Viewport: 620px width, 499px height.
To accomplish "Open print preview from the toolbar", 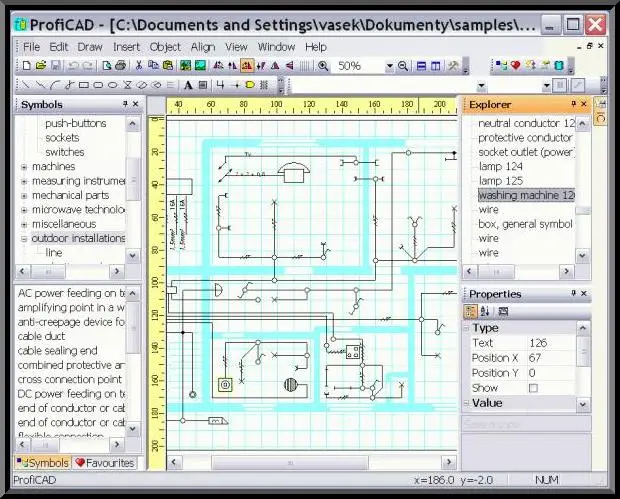I will 106,66.
